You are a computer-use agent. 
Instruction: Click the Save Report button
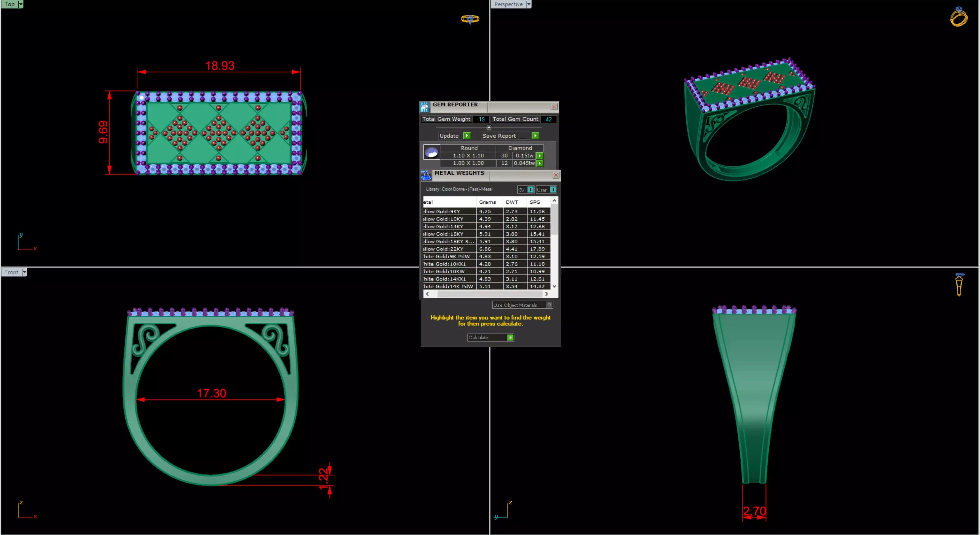coord(510,136)
